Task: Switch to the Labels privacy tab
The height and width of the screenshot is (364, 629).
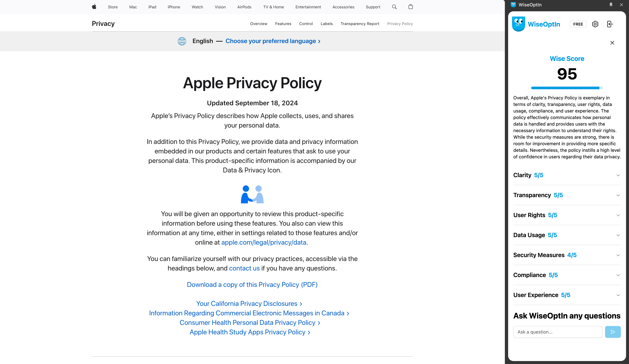Action: pyautogui.click(x=326, y=24)
